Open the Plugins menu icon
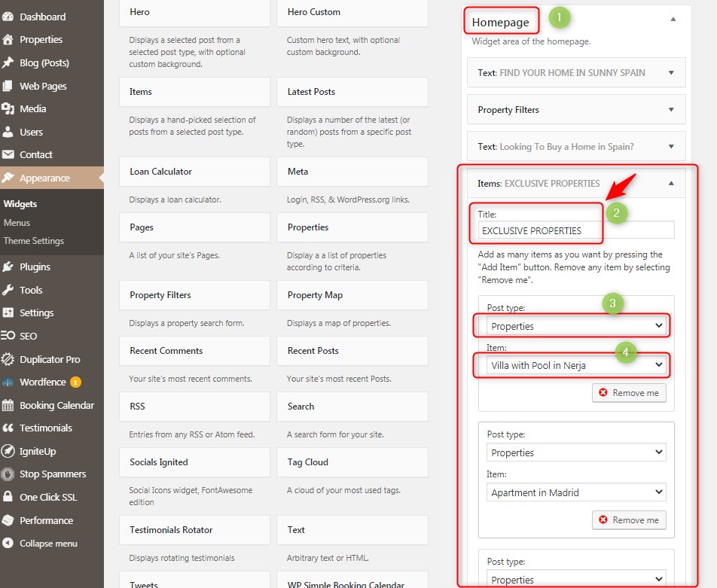The width and height of the screenshot is (717, 588). click(8, 267)
